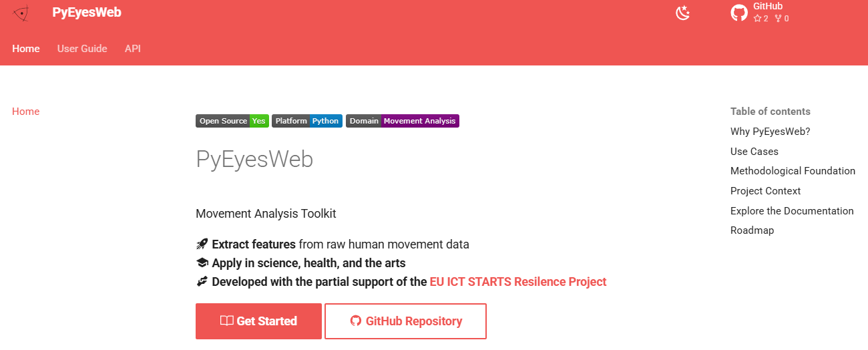Viewport: 868px width, 350px height.
Task: Jump to Explore the Documentation section
Action: pos(792,211)
